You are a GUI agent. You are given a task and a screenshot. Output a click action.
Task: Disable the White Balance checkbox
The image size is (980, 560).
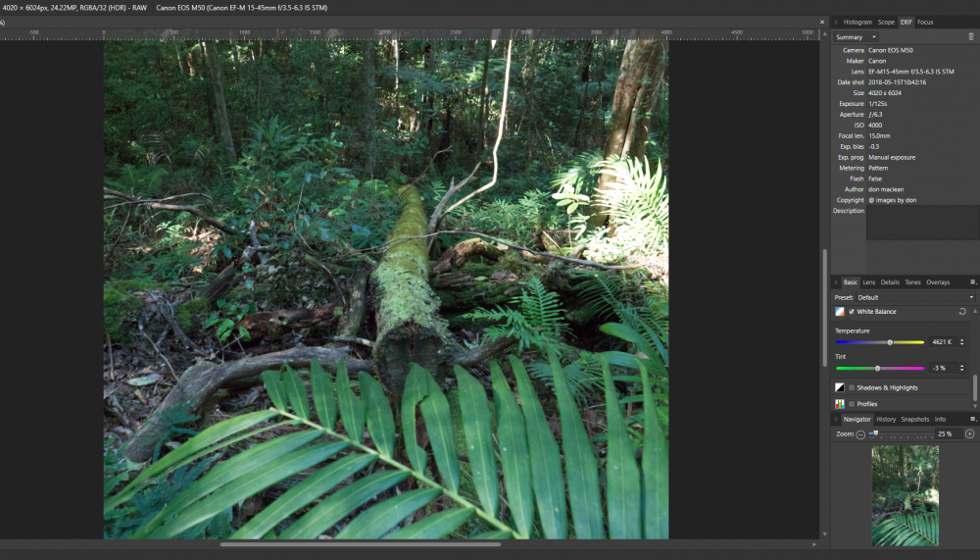[x=852, y=312]
